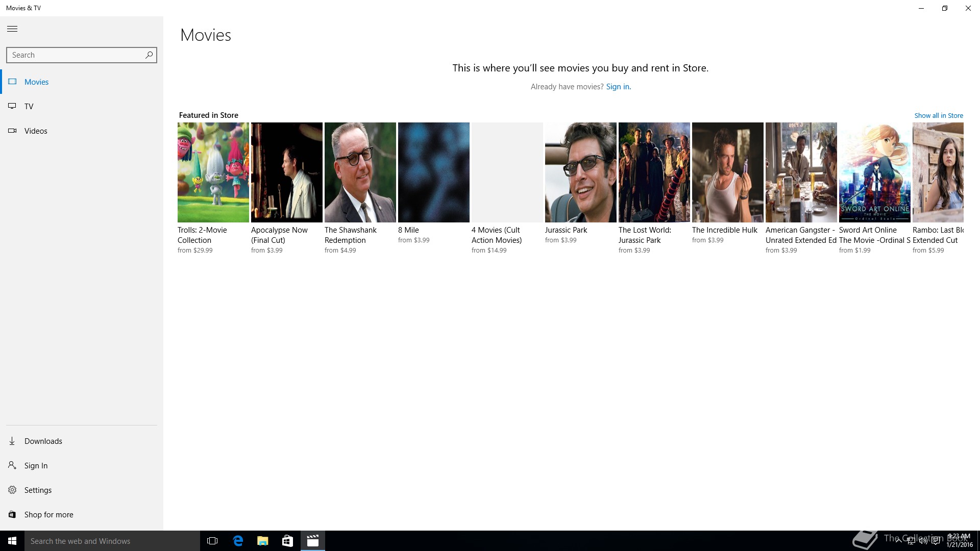980x551 pixels.
Task: Select the Movies menu item
Action: pos(82,82)
